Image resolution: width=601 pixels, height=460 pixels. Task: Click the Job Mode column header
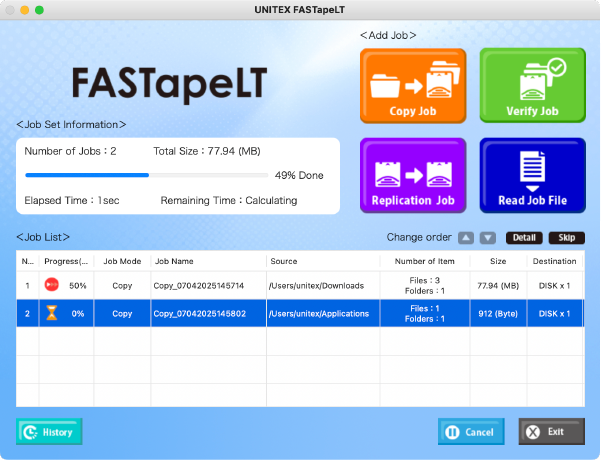coord(122,261)
